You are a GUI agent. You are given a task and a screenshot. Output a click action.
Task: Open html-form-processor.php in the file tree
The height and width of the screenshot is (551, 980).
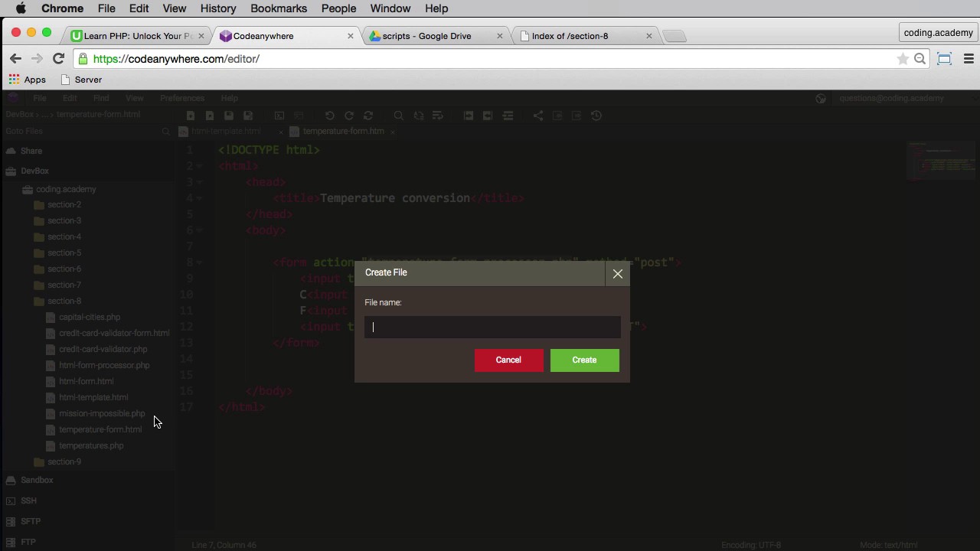point(104,365)
